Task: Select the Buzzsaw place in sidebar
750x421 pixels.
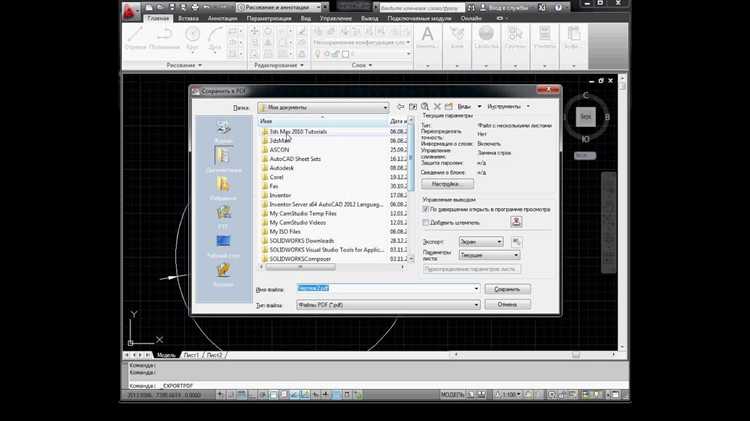Action: click(x=223, y=274)
